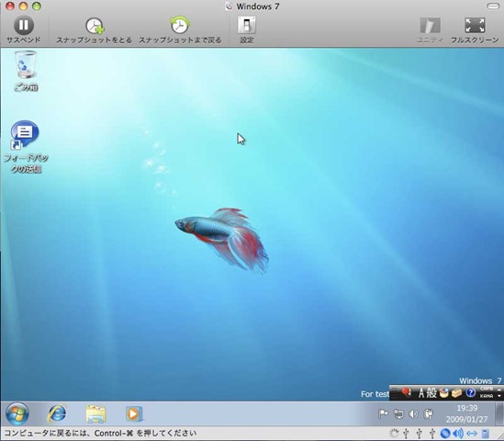This screenshot has width=504, height=441.
Task: Click the VMware sound device status icon
Action: click(458, 434)
